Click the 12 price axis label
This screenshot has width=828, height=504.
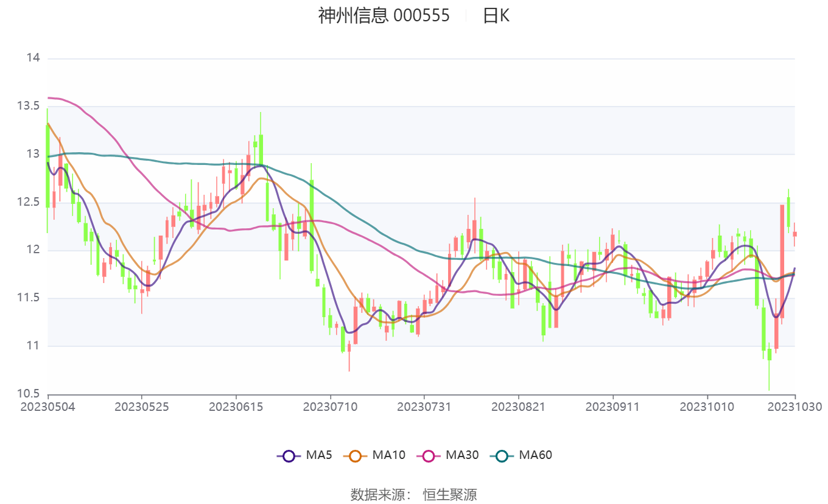33,250
